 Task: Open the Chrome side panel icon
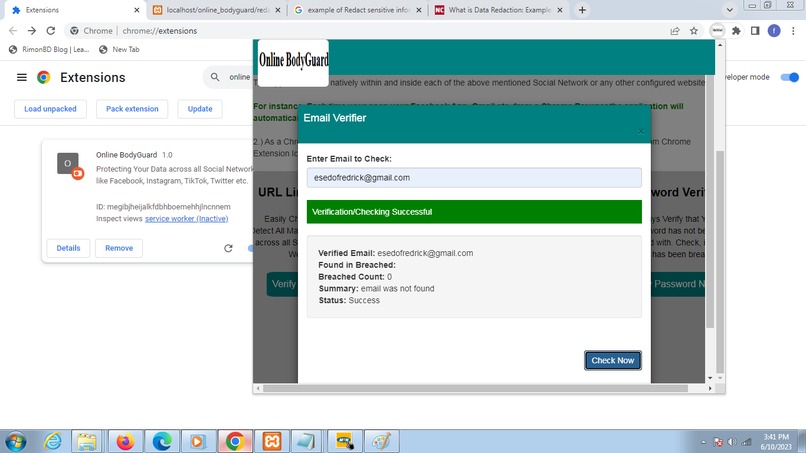click(755, 31)
